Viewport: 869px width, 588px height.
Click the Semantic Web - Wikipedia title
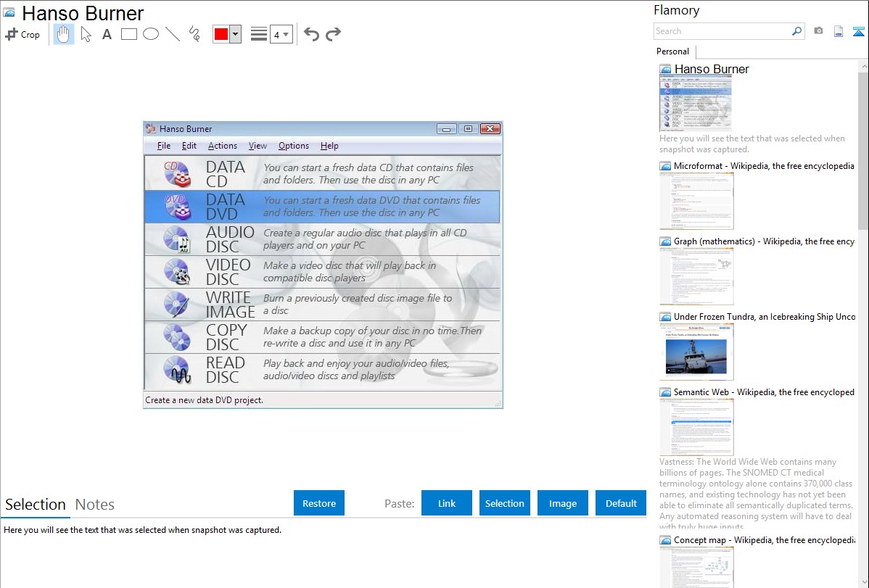click(764, 392)
